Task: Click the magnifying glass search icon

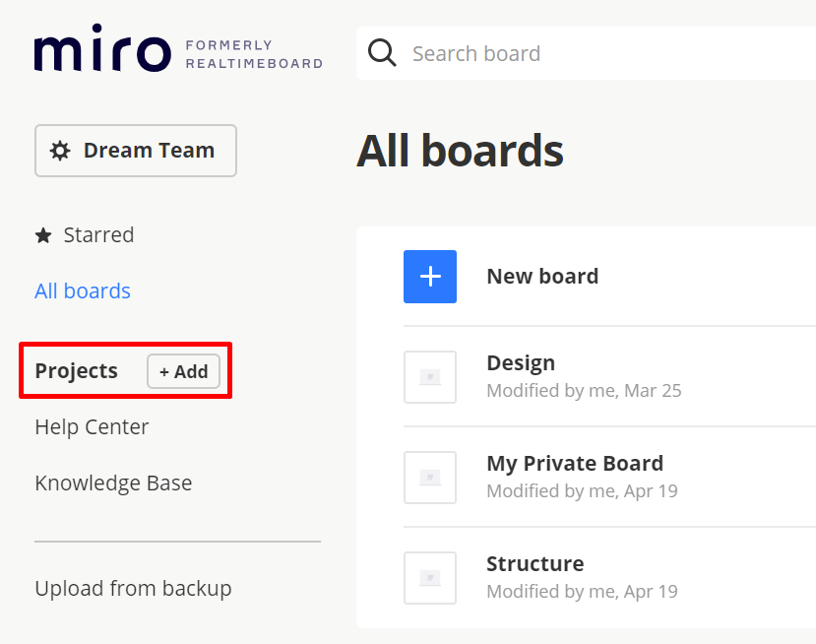Action: (382, 53)
